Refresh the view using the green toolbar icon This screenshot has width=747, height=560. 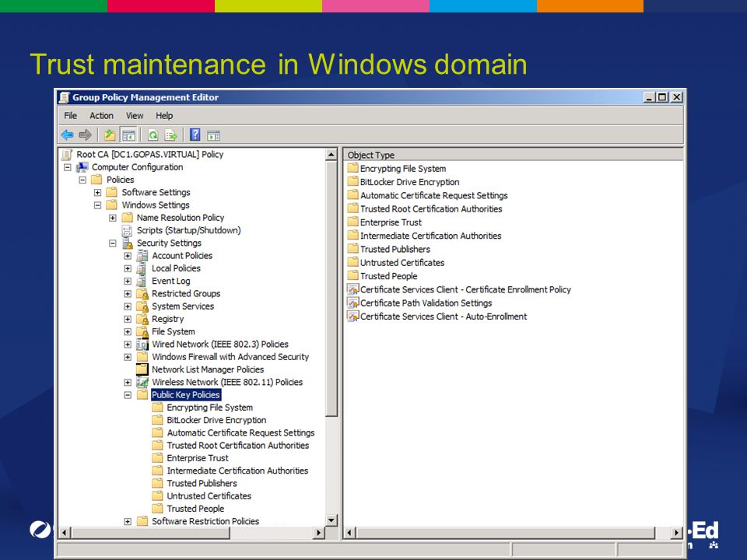pyautogui.click(x=153, y=135)
